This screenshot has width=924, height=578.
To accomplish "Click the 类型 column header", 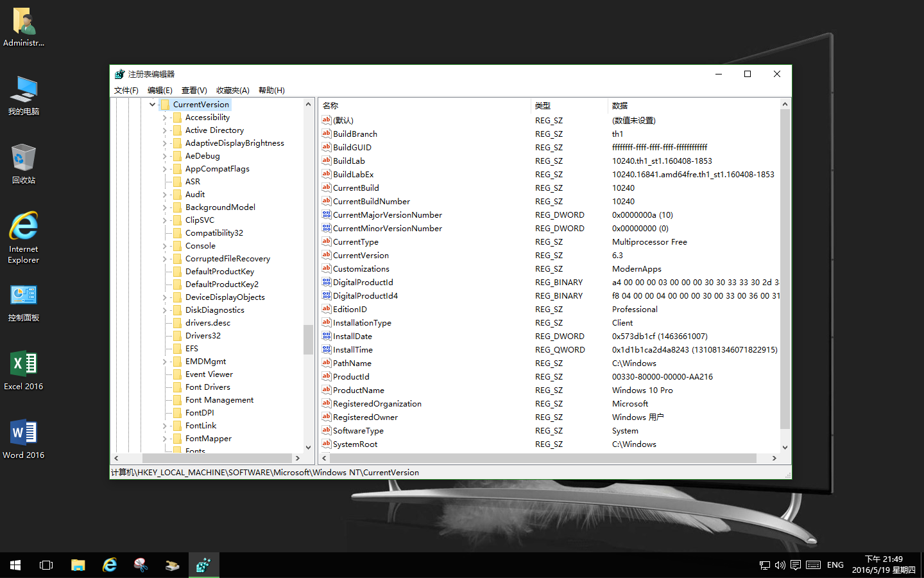I will click(569, 105).
